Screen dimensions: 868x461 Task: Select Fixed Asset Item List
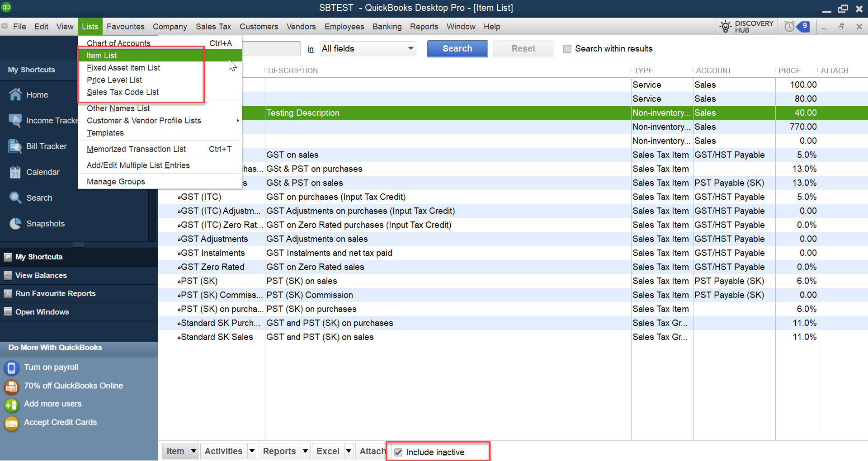(160, 68)
